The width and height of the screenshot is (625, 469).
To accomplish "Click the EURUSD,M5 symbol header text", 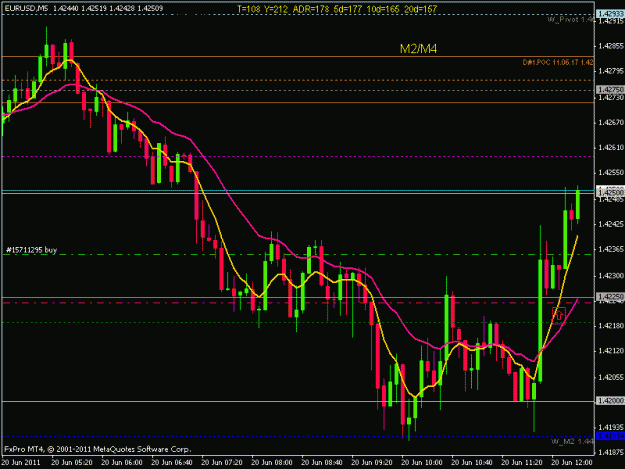I will coord(26,8).
